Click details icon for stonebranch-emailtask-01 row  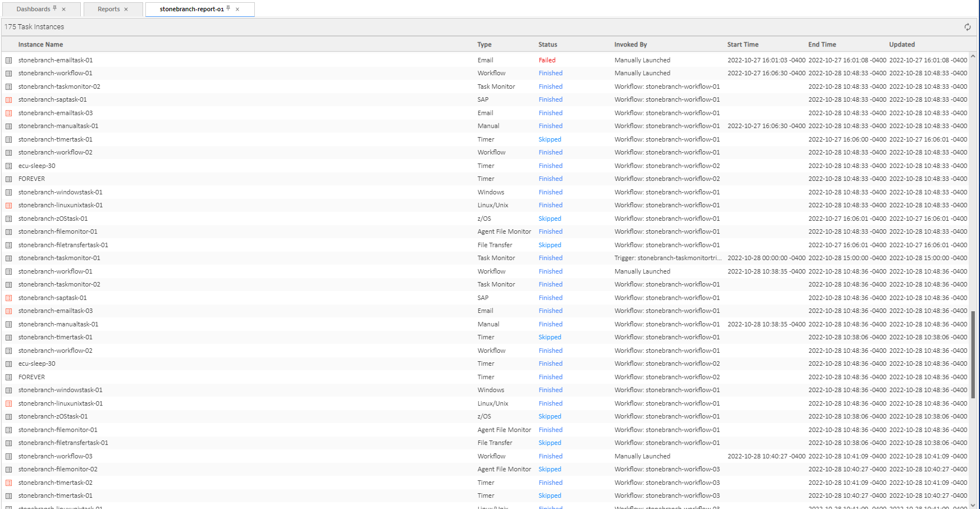[9, 60]
